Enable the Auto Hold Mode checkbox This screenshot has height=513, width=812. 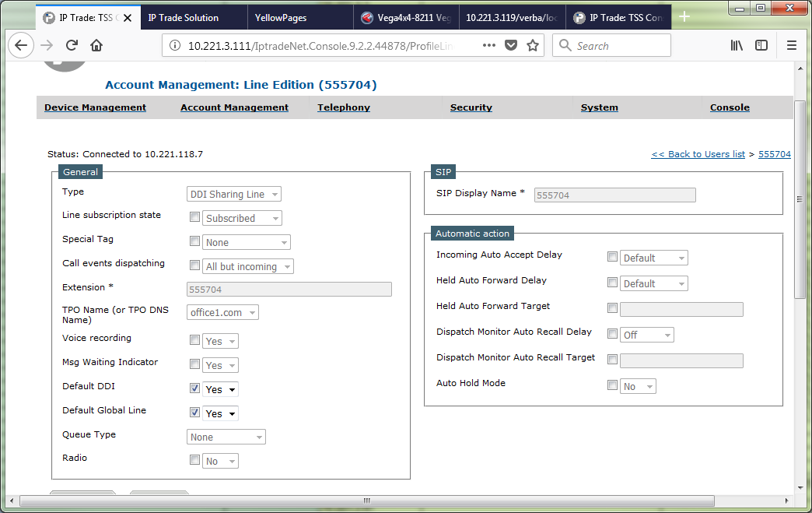(x=612, y=385)
